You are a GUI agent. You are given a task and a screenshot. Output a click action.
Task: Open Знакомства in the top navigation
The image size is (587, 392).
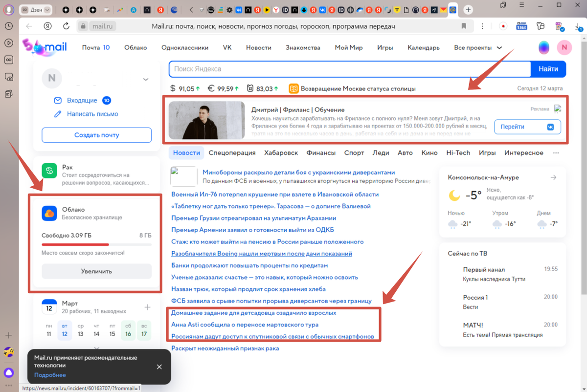pyautogui.click(x=303, y=47)
